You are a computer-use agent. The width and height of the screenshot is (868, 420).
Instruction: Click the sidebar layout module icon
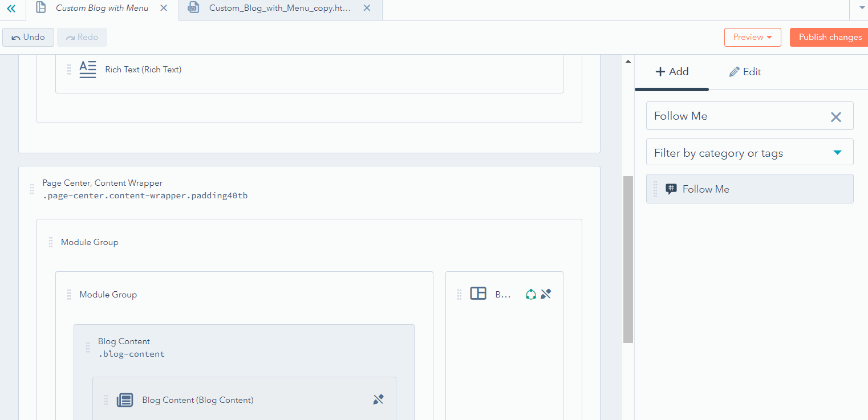click(x=478, y=294)
